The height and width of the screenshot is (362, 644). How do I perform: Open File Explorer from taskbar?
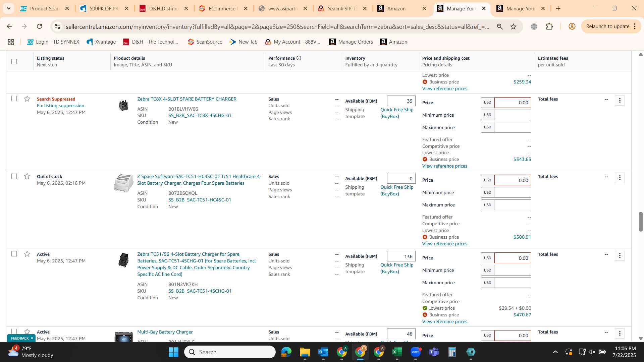305,352
